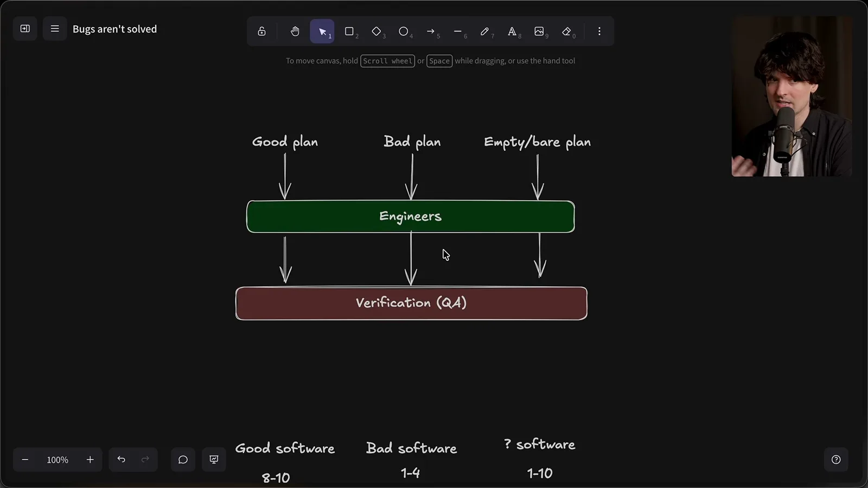This screenshot has width=868, height=488.
Task: Toggle the keep-tool-active lock icon
Action: 261,31
